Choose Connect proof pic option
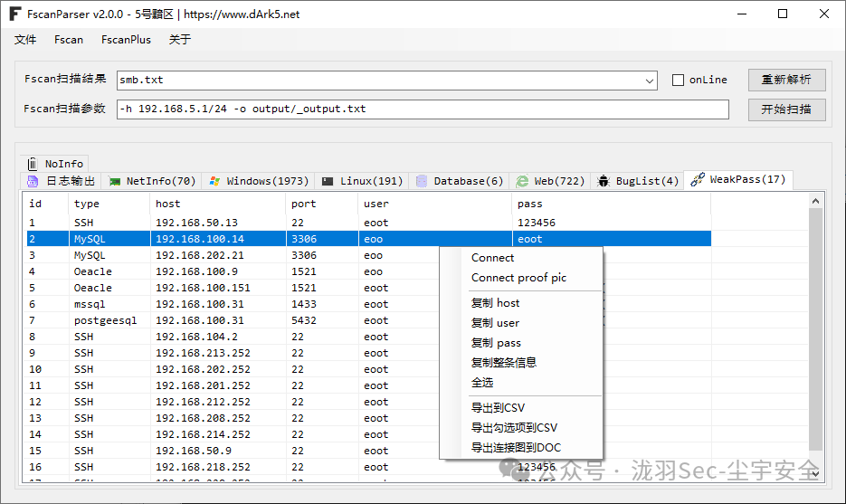The width and height of the screenshot is (846, 504). (520, 278)
